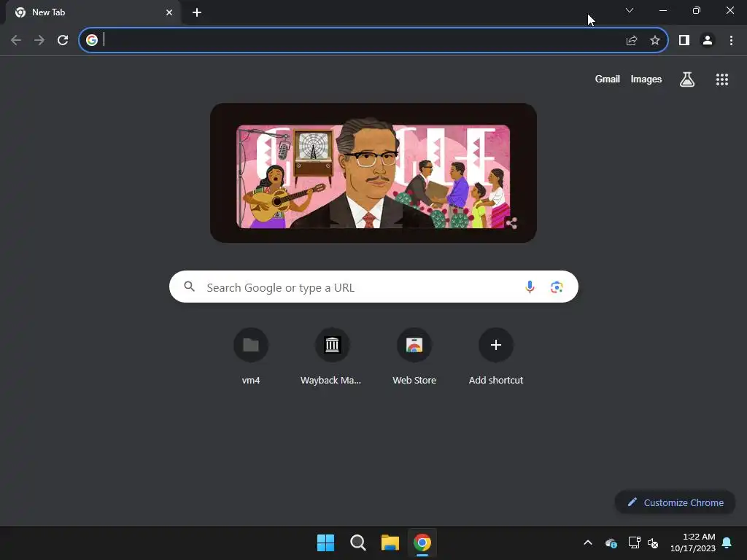The width and height of the screenshot is (747, 560).
Task: Click the browser back arrow
Action: [16, 40]
